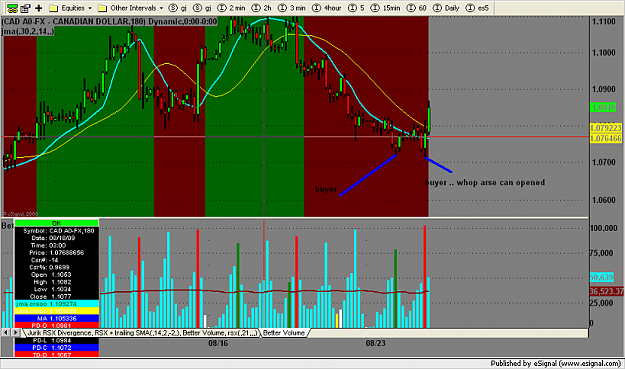
Task: Click the 100,000 volume axis label
Action: tap(603, 228)
